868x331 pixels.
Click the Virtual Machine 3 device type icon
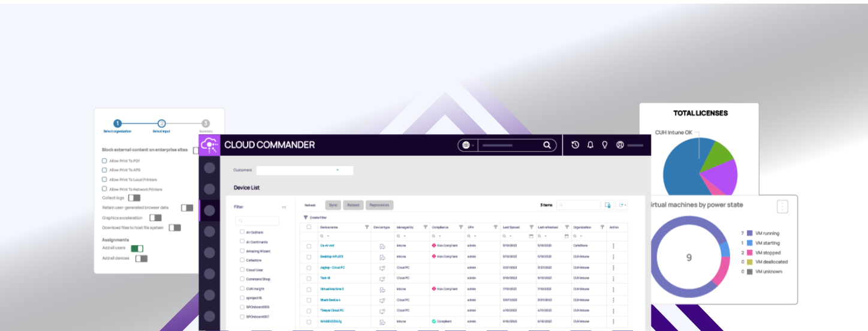(x=382, y=289)
